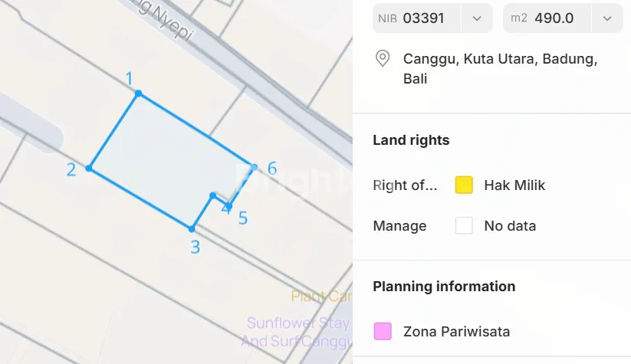Click parcel vertex dot numbered 5
The height and width of the screenshot is (364, 631).
tap(229, 206)
